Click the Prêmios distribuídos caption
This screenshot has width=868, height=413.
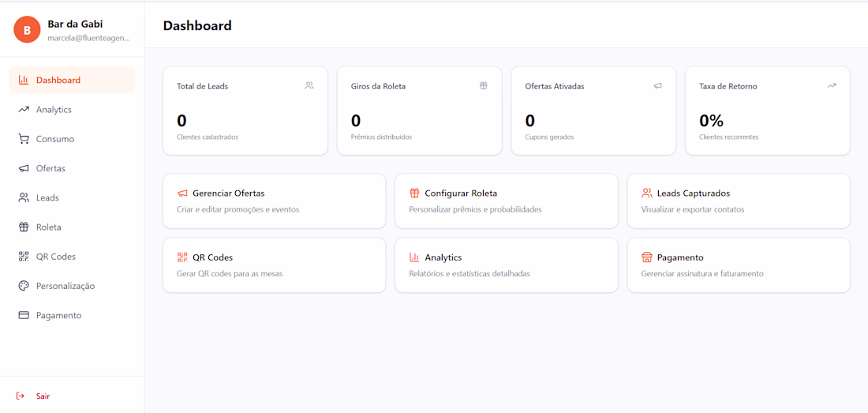[381, 137]
